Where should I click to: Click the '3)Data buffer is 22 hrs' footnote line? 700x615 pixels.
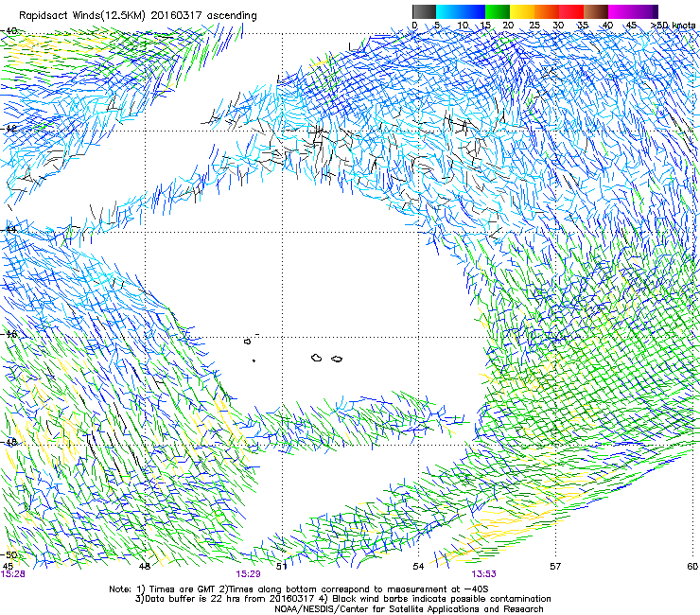tap(342, 599)
